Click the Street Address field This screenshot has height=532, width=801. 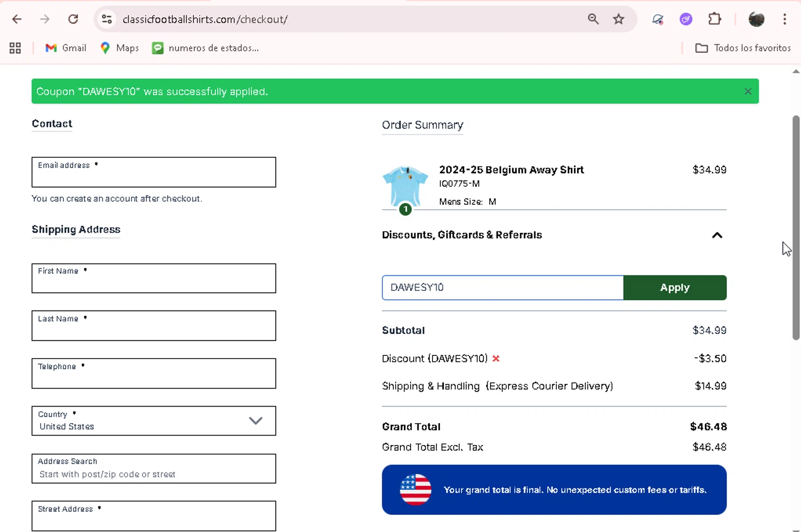pyautogui.click(x=154, y=515)
